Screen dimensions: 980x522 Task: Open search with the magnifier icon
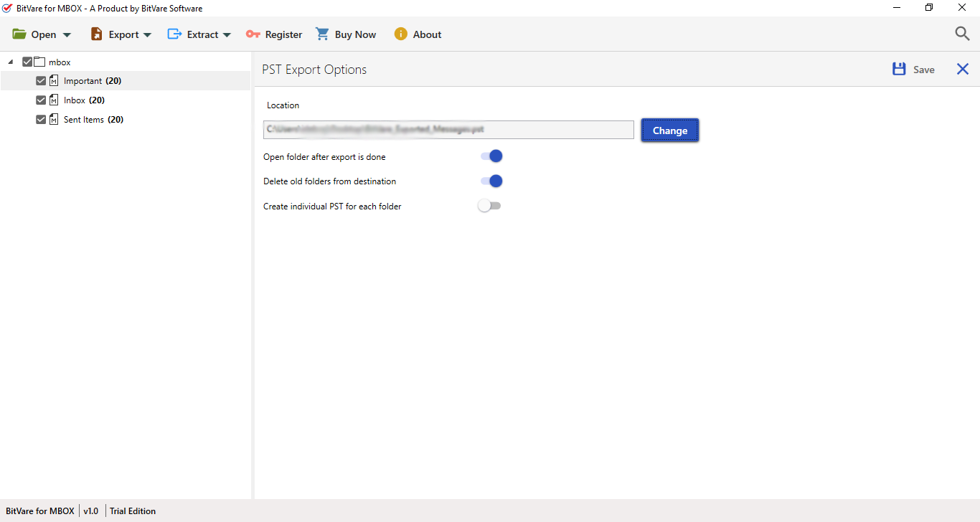click(x=962, y=33)
